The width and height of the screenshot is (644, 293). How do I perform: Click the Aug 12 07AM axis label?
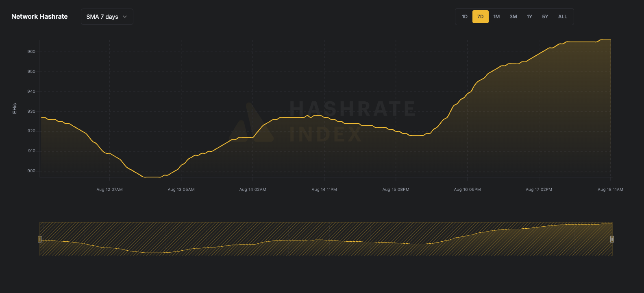[109, 190]
